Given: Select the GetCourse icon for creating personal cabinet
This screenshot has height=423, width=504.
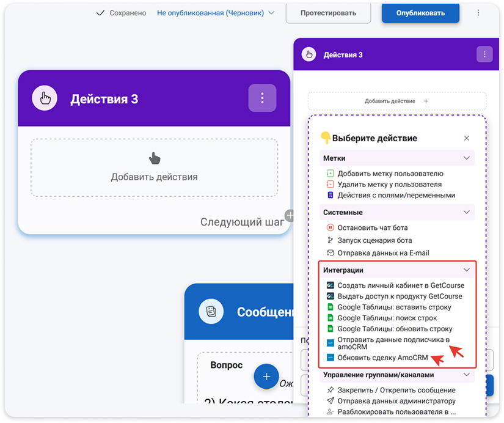Looking at the screenshot, I should 331,285.
